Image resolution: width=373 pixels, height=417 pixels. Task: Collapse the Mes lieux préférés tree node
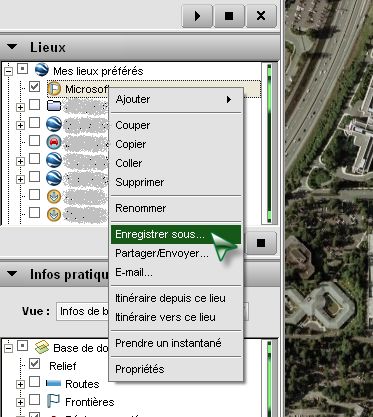coord(8,71)
